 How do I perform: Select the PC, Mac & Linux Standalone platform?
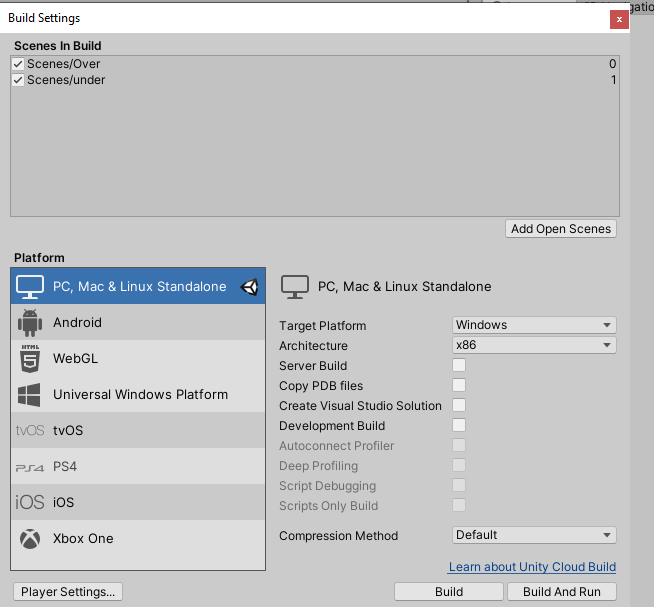coord(138,286)
